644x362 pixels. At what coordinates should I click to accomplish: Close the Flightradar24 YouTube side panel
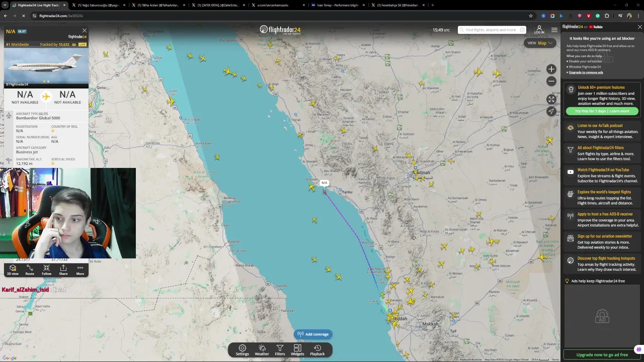(x=639, y=27)
